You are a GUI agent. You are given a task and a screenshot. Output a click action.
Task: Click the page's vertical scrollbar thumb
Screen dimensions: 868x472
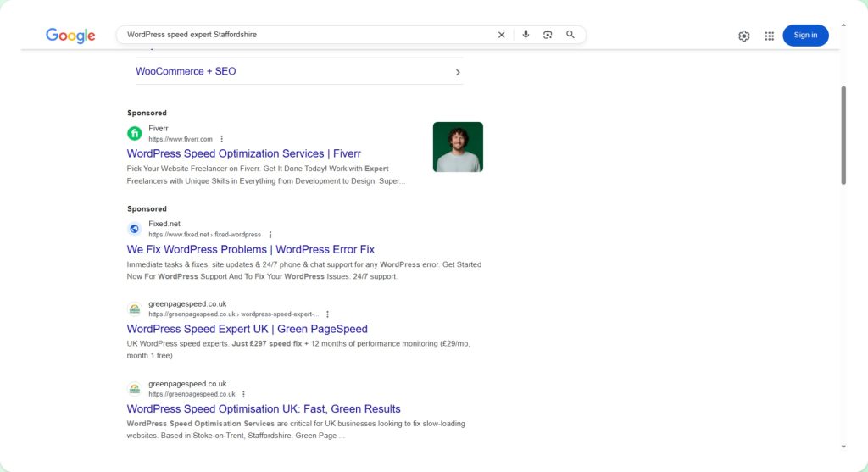coord(843,135)
